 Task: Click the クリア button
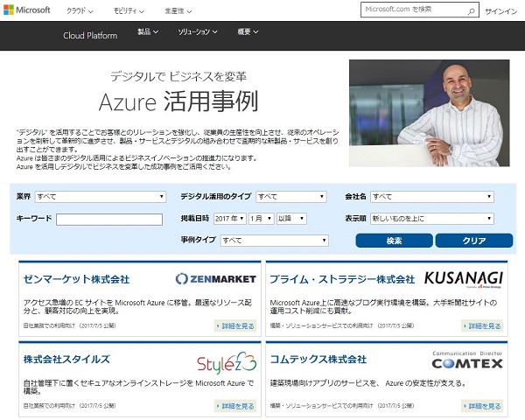coord(474,241)
